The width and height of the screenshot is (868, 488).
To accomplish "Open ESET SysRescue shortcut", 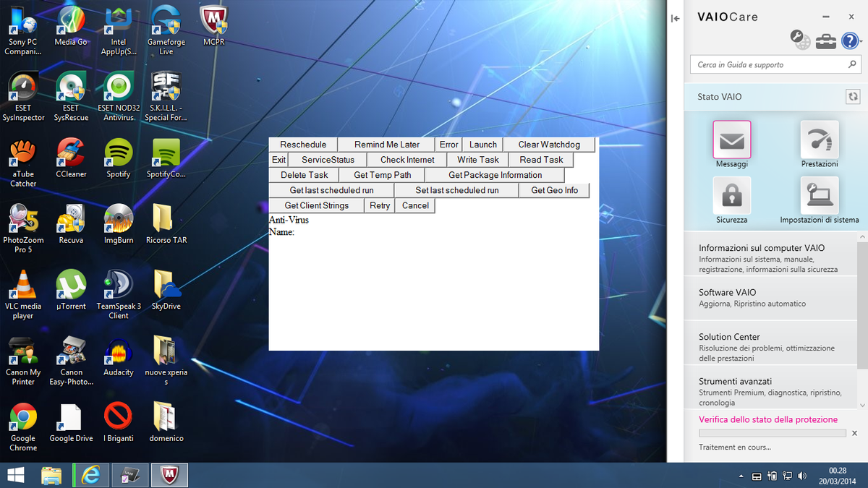I will pyautogui.click(x=71, y=96).
